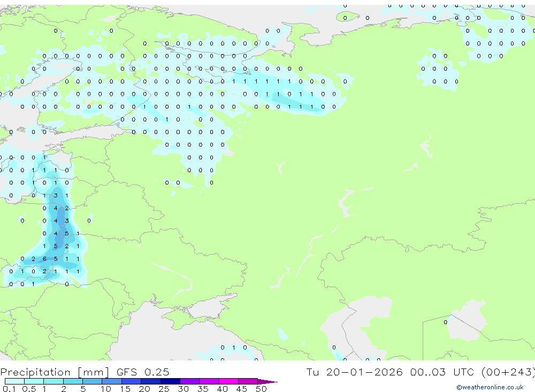This screenshot has height=392, width=535.
Task: Click the 30–35 mm purple legend swatch
Action: pos(190,381)
